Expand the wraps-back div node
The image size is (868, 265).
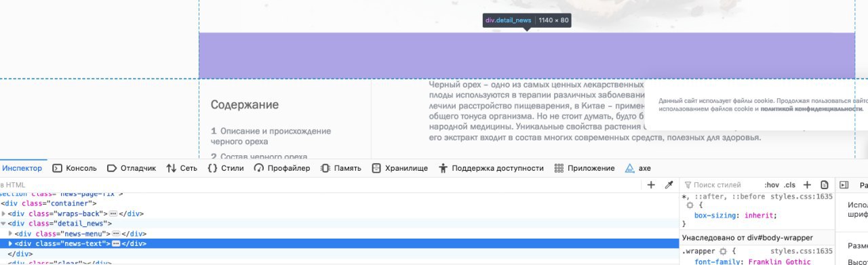[x=3, y=213]
